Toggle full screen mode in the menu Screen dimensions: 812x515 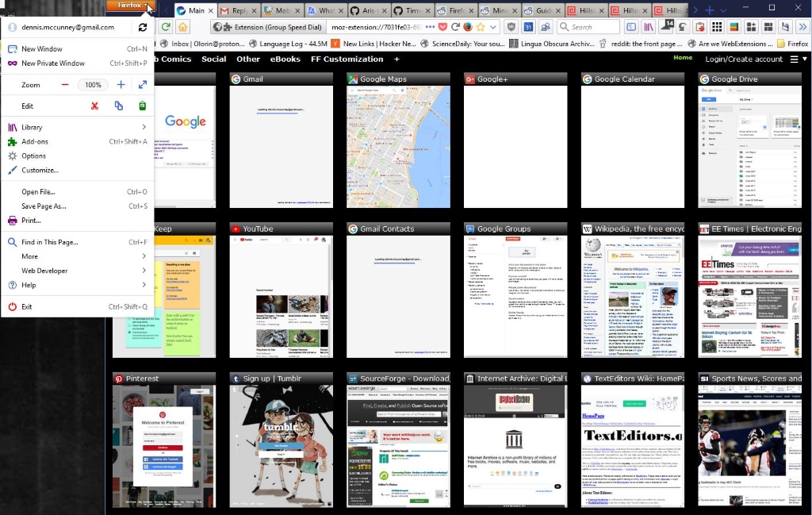[x=143, y=84]
